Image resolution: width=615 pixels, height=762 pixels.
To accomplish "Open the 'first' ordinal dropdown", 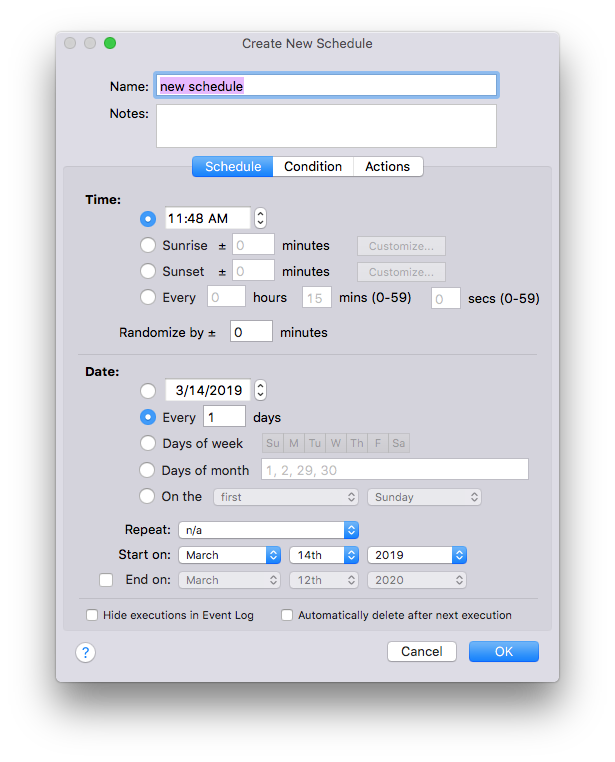I will click(286, 497).
